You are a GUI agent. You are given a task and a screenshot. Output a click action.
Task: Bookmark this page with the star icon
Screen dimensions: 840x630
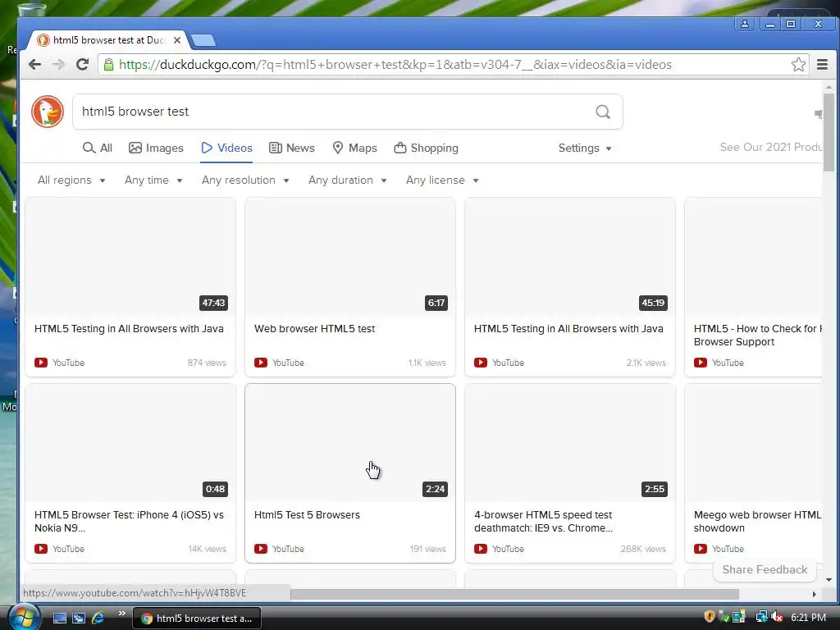798,65
